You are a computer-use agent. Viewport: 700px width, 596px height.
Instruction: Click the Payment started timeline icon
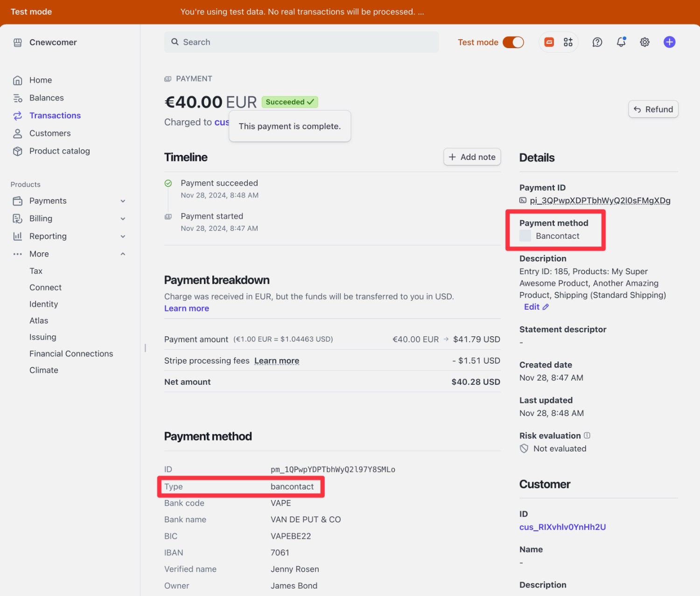click(x=168, y=216)
